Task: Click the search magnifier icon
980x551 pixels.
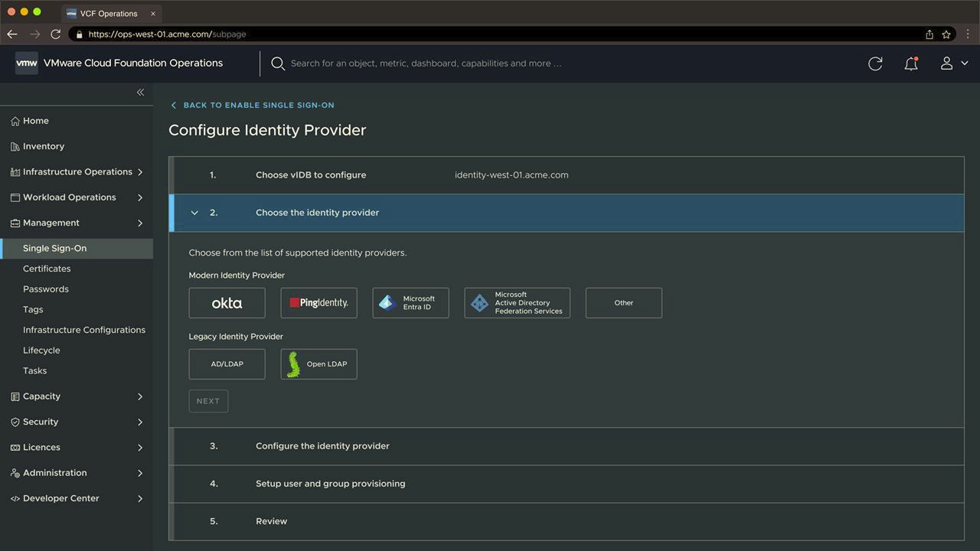Action: [x=278, y=64]
